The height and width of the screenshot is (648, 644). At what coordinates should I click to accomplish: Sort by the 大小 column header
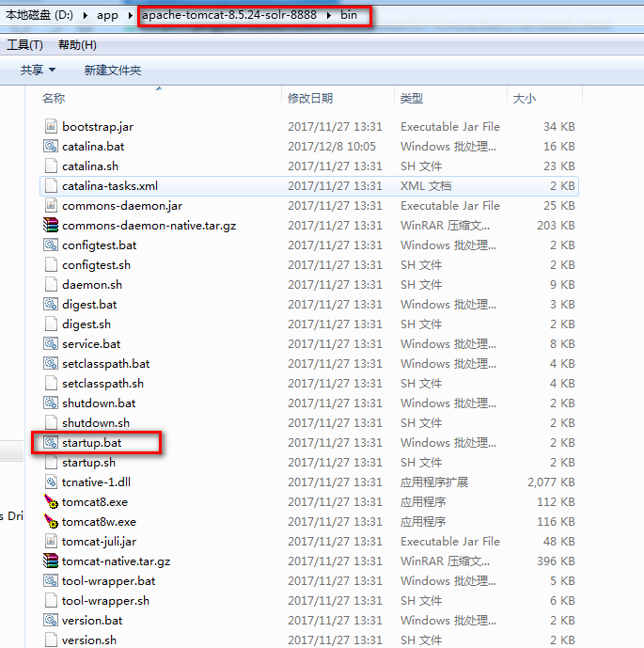coord(525,99)
